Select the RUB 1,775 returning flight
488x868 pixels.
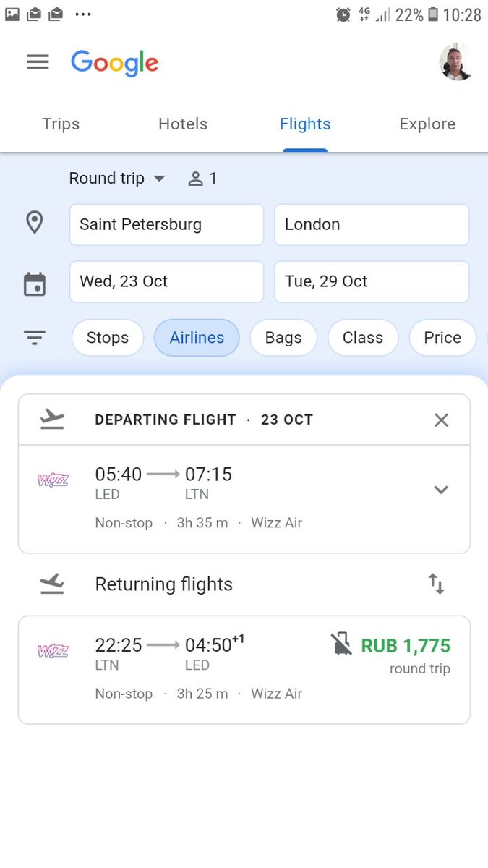(x=244, y=669)
